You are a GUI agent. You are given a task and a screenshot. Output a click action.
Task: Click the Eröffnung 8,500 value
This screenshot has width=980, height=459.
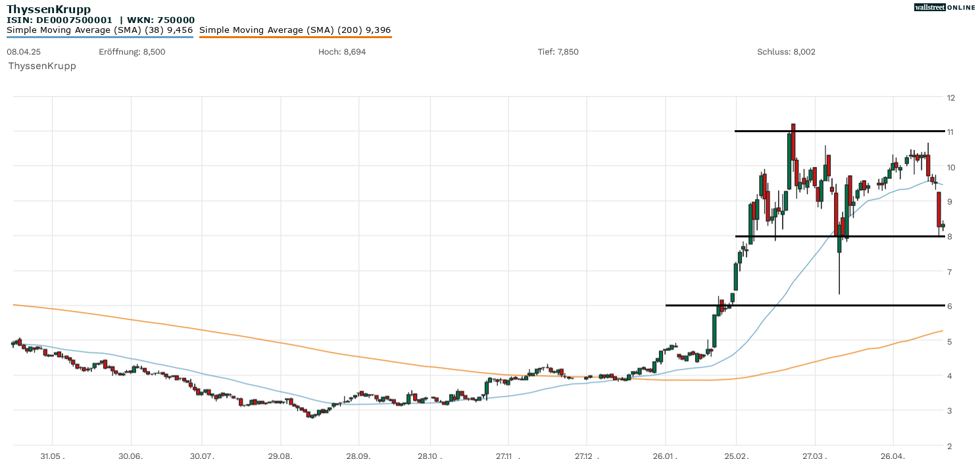click(x=132, y=51)
